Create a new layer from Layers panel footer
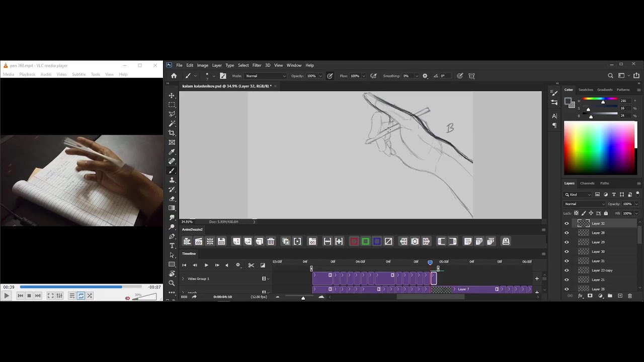The width and height of the screenshot is (644, 362). coord(620,296)
